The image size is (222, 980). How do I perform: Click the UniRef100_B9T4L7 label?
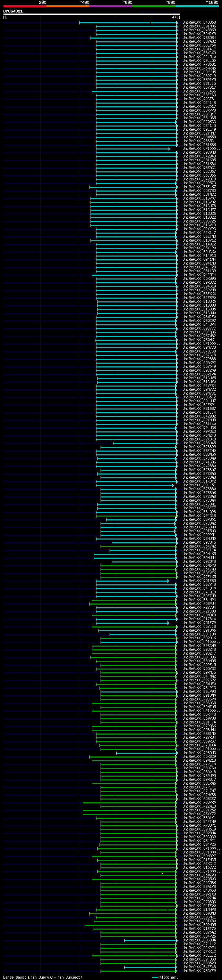tap(199, 49)
